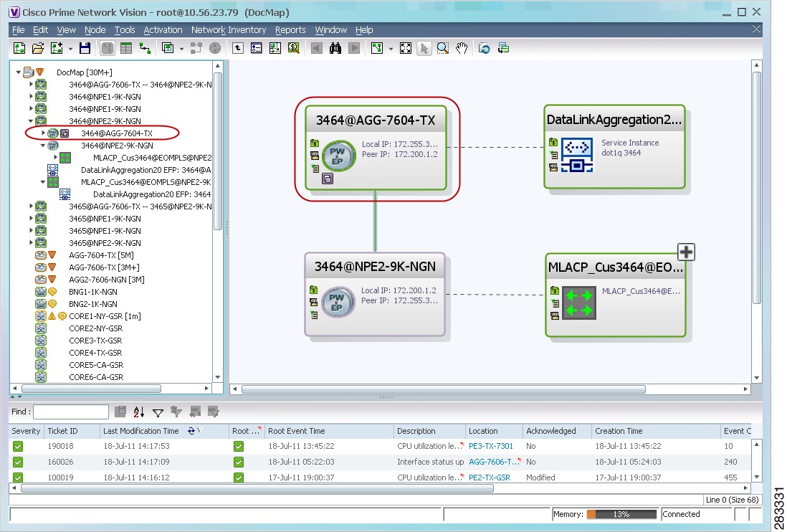This screenshot has height=532, width=787.
Task: Click the dollar-sign magnifier toolbar icon
Action: coord(294,48)
